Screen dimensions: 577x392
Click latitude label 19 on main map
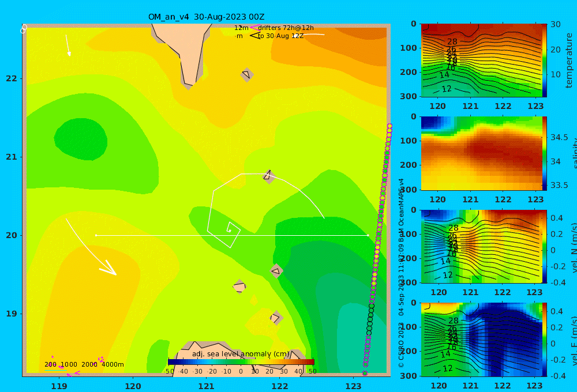pos(12,314)
